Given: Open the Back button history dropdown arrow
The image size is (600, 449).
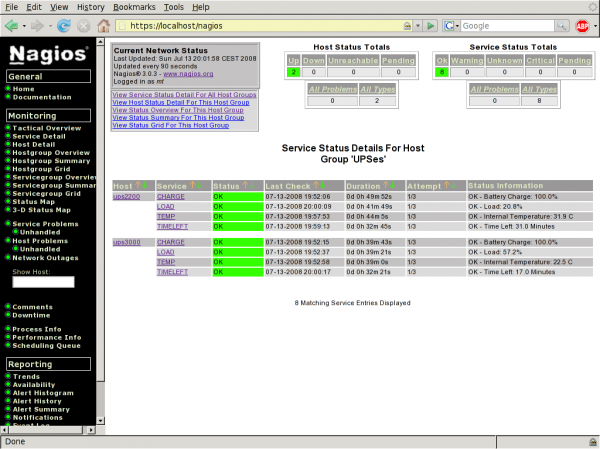Looking at the screenshot, I should click(25, 25).
